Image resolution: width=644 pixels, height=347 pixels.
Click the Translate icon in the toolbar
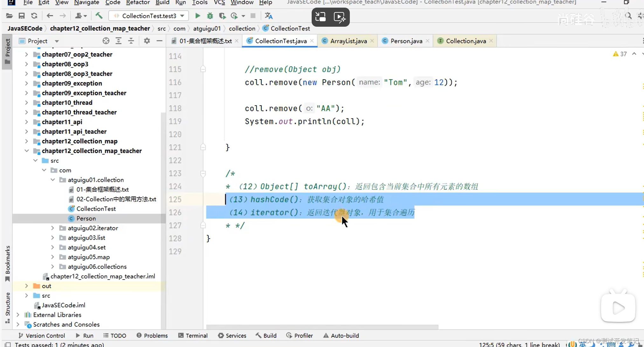pos(269,16)
